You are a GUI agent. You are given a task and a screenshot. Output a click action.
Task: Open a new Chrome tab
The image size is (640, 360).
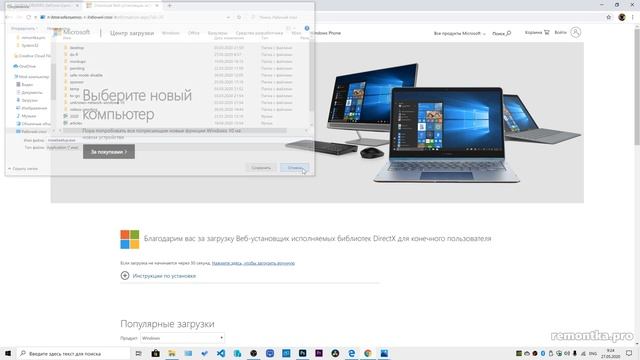click(x=169, y=6)
